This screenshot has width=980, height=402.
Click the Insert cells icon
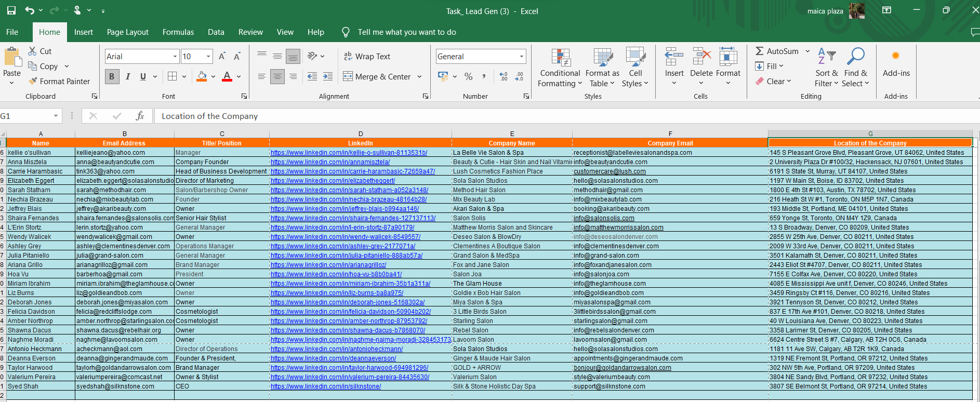click(x=674, y=56)
